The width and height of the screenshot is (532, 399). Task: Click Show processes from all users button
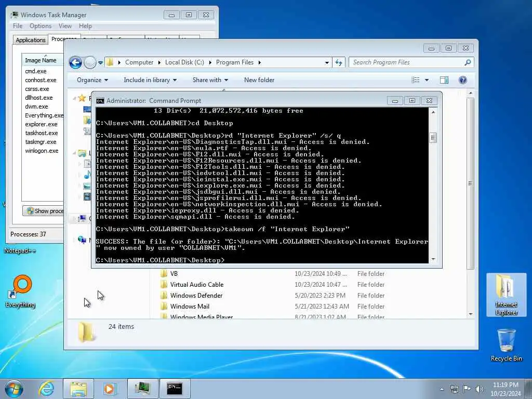tap(43, 211)
